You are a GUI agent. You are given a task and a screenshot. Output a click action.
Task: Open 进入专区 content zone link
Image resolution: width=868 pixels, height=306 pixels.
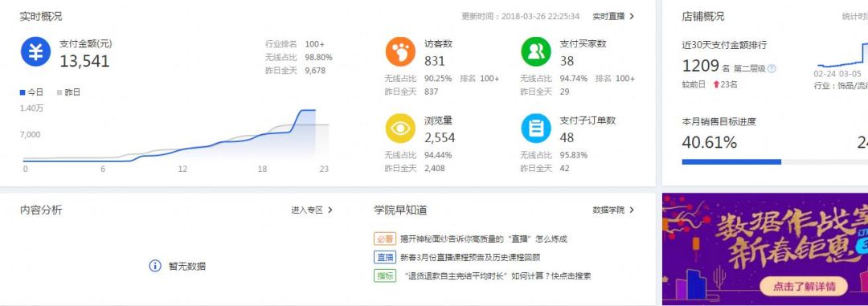coord(307,210)
